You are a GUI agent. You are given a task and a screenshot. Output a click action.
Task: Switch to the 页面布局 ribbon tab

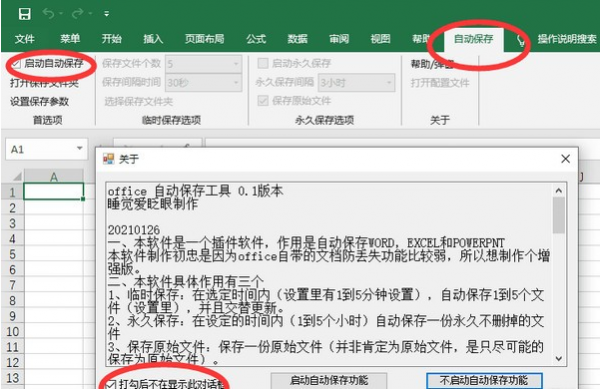(204, 39)
